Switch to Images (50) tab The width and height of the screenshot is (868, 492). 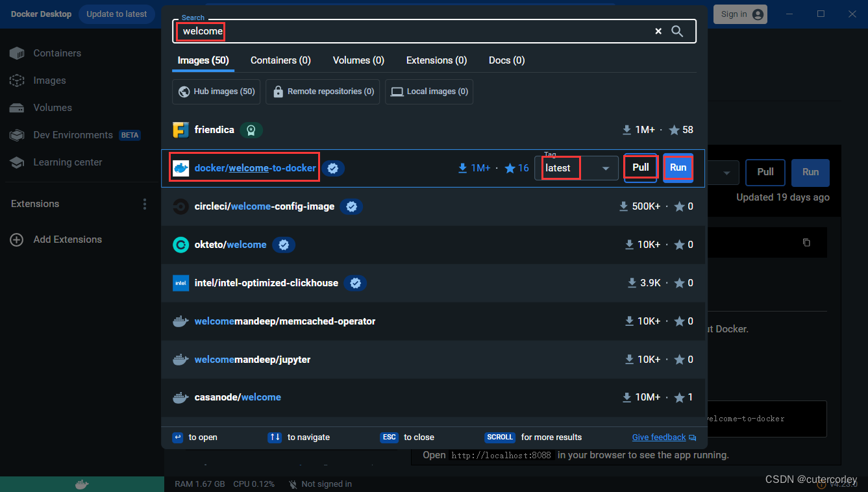click(203, 60)
